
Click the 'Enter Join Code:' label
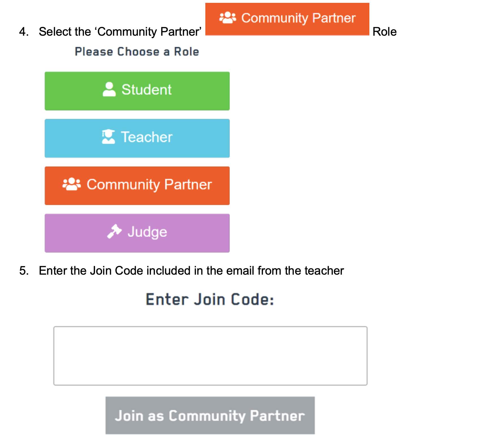click(x=210, y=300)
